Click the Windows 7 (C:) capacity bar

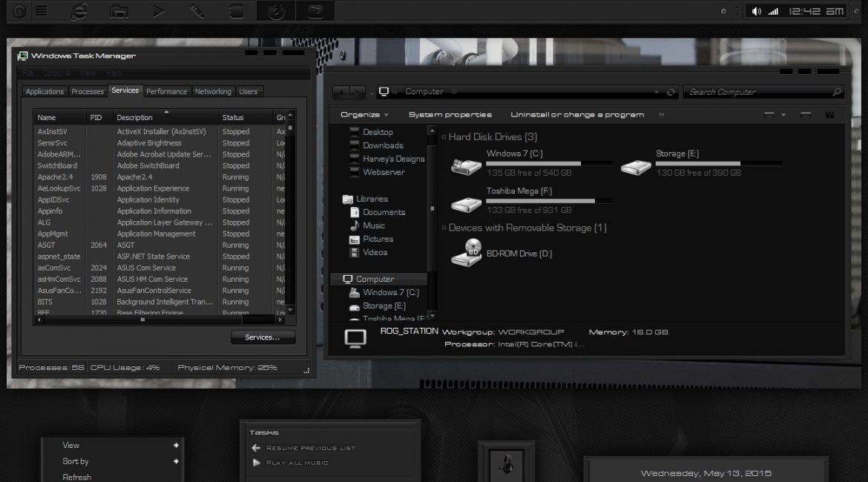click(x=549, y=164)
